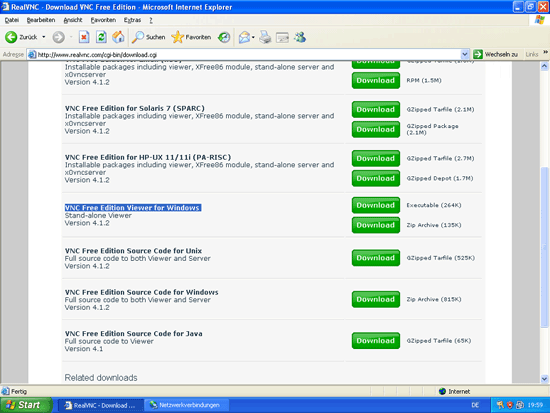Expand the mail icon dropdown arrow

(x=253, y=37)
